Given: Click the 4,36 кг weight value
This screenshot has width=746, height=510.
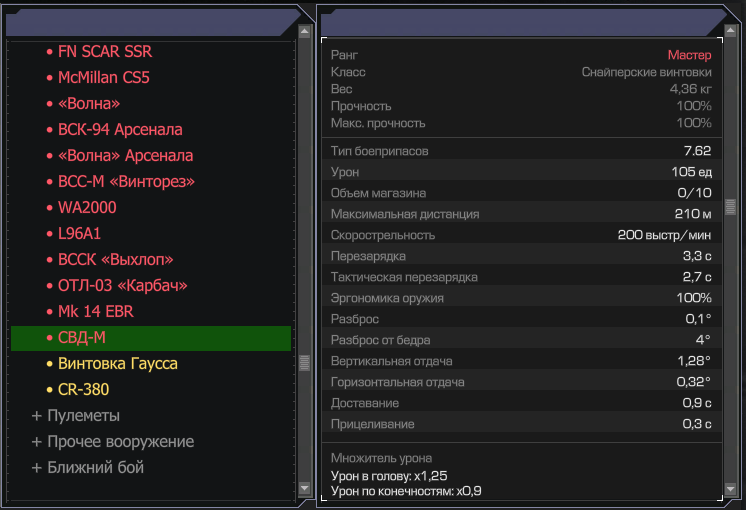Looking at the screenshot, I should (690, 89).
